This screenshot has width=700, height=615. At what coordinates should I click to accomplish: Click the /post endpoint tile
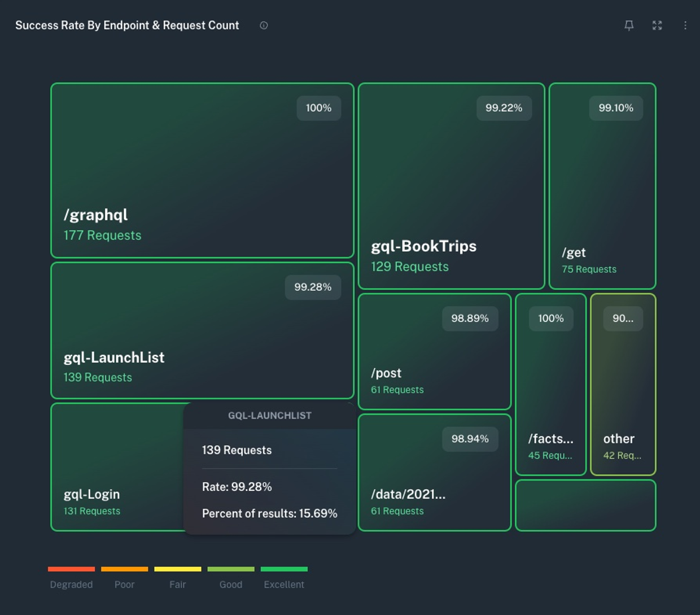[x=435, y=350]
